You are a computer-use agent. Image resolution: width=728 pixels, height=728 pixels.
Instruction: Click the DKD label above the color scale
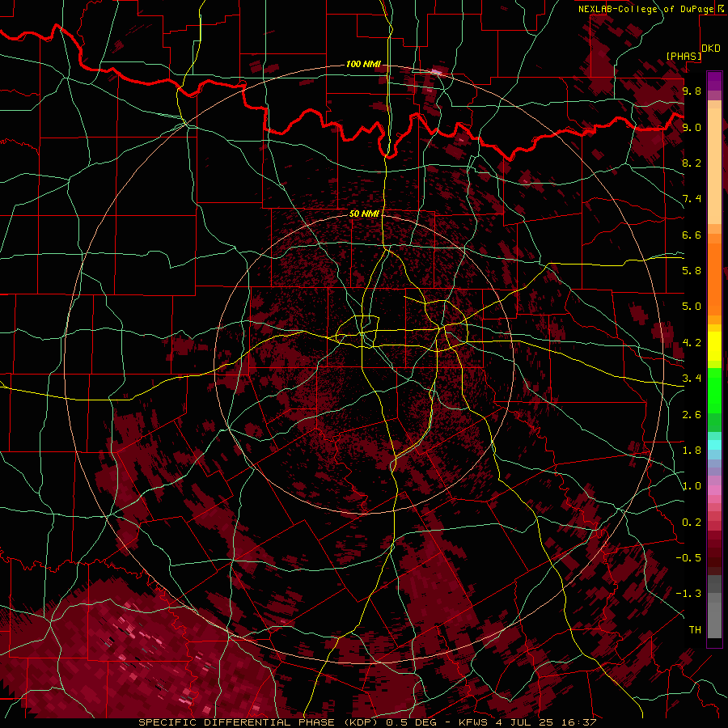point(711,49)
